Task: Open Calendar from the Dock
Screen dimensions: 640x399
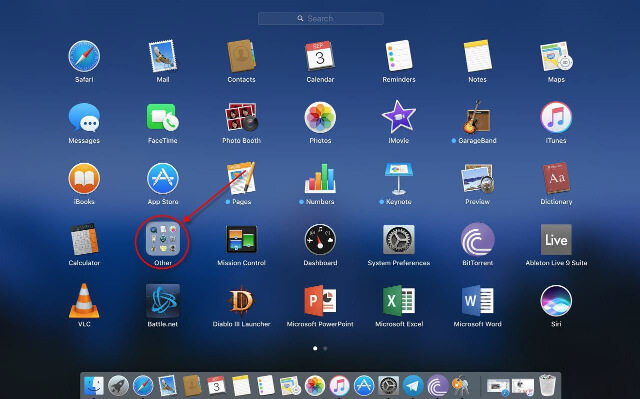Action: point(216,386)
